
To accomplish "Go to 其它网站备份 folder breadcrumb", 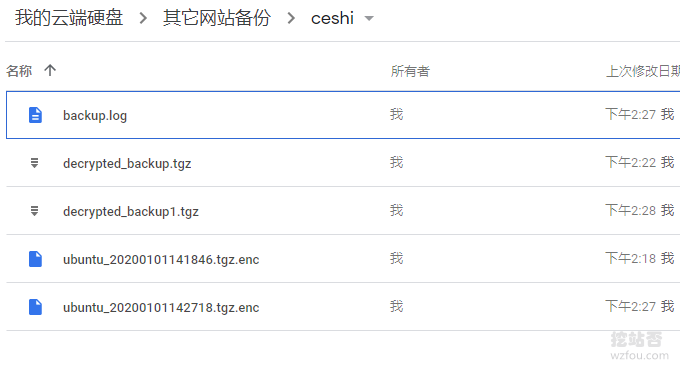I will 217,18.
